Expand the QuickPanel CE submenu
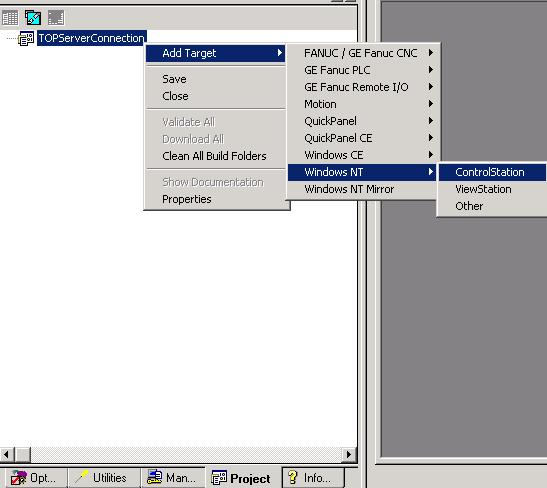 362,138
